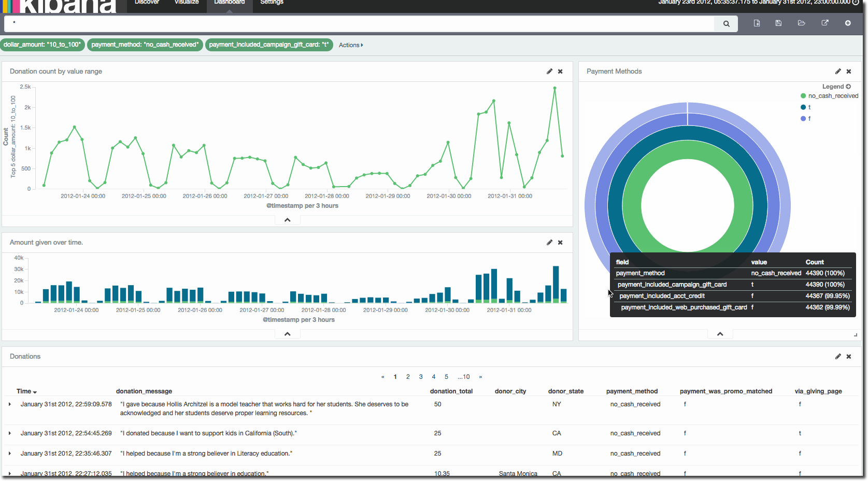Go to page 3 of Donations
The width and height of the screenshot is (868, 481).
[421, 377]
